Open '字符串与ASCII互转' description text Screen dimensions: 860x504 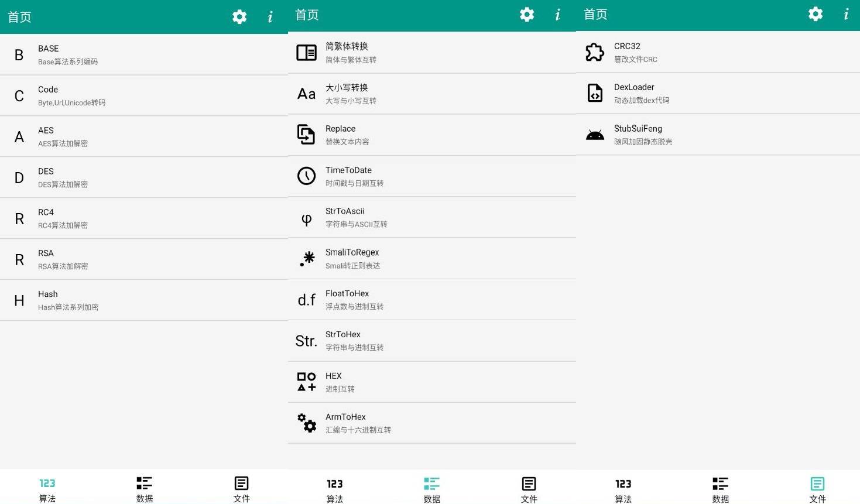coord(356,224)
